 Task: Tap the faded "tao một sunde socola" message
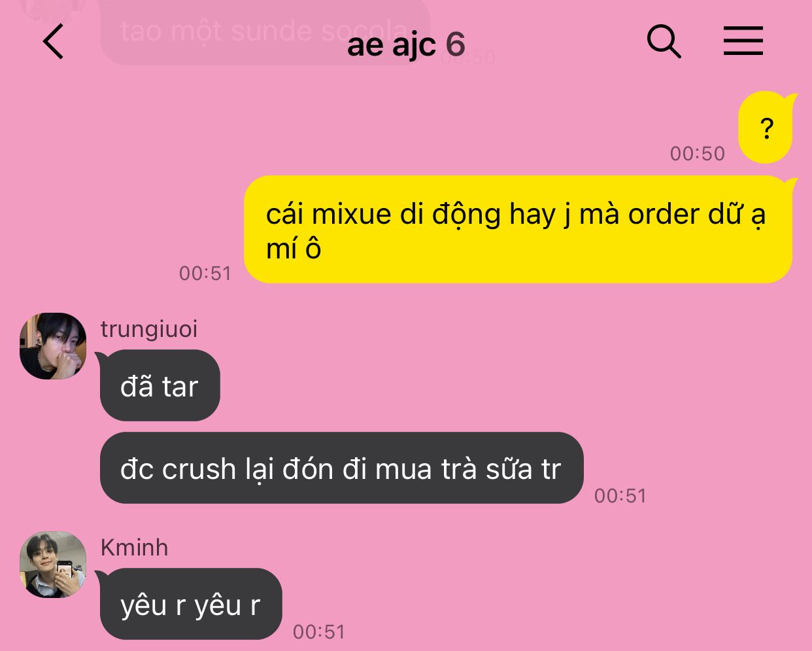point(265,31)
